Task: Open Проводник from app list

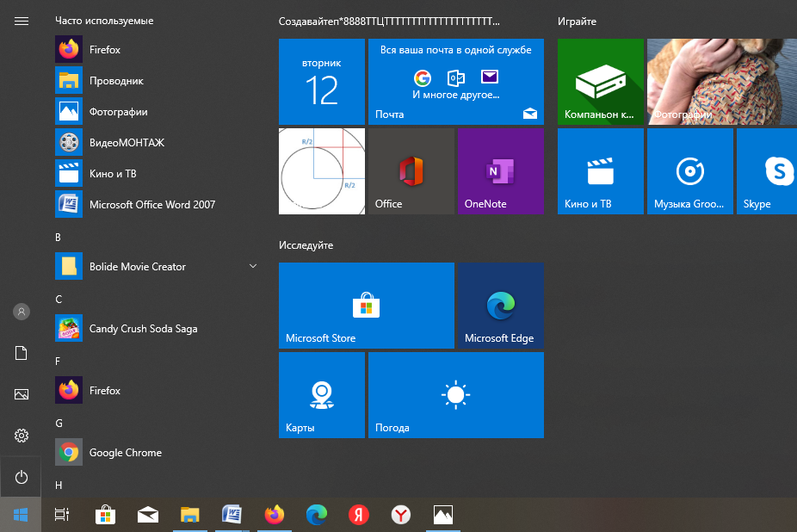Action: 156,80
